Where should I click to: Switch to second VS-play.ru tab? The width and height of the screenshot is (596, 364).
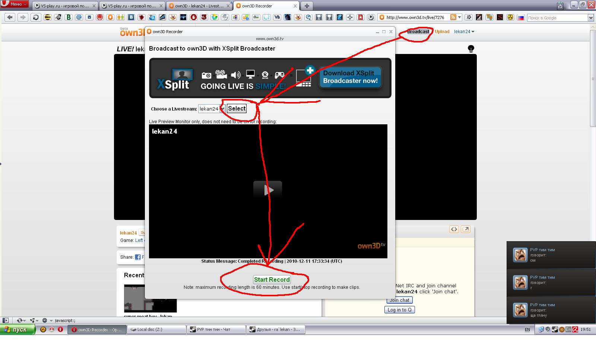coord(132,6)
